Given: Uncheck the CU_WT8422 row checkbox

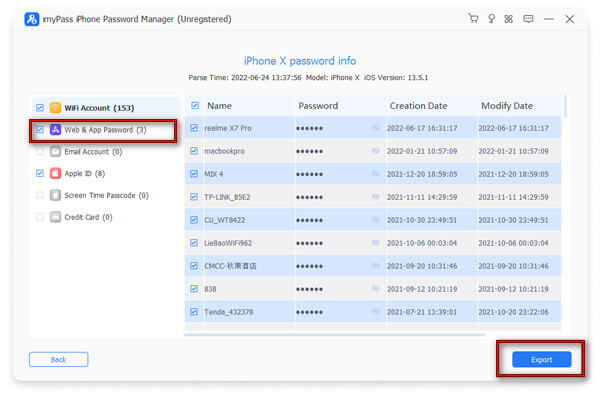Looking at the screenshot, I should (x=194, y=220).
